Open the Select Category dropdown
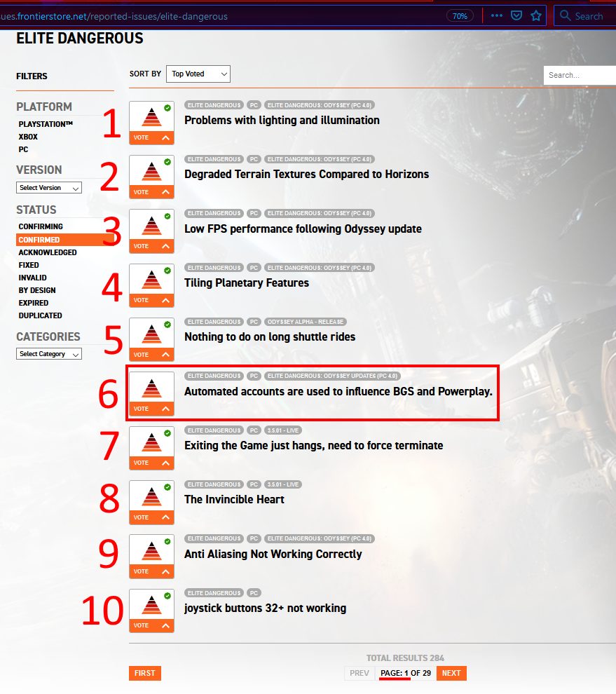Viewport: 616px width, 694px height. click(x=49, y=354)
